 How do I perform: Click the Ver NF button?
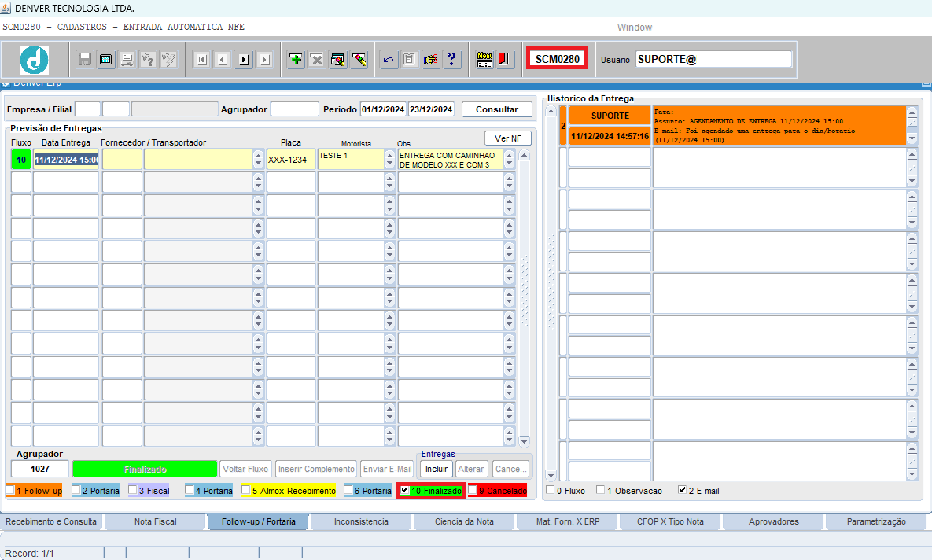click(x=507, y=138)
